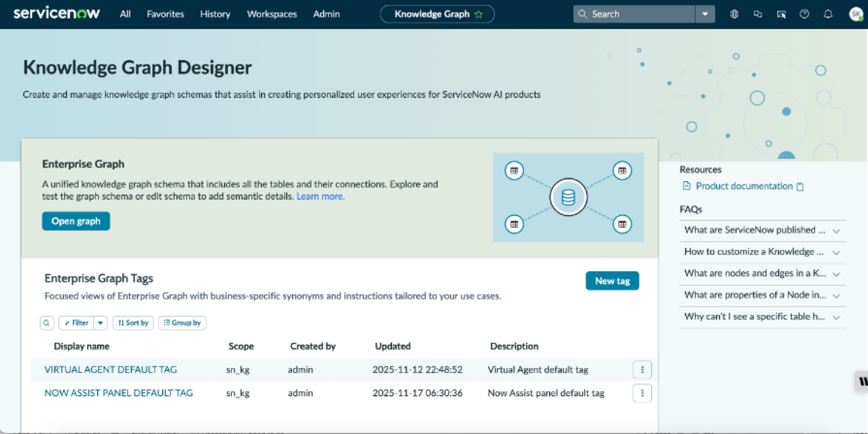Open notifications bell icon
Screen dimensions: 868x434
(828, 14)
